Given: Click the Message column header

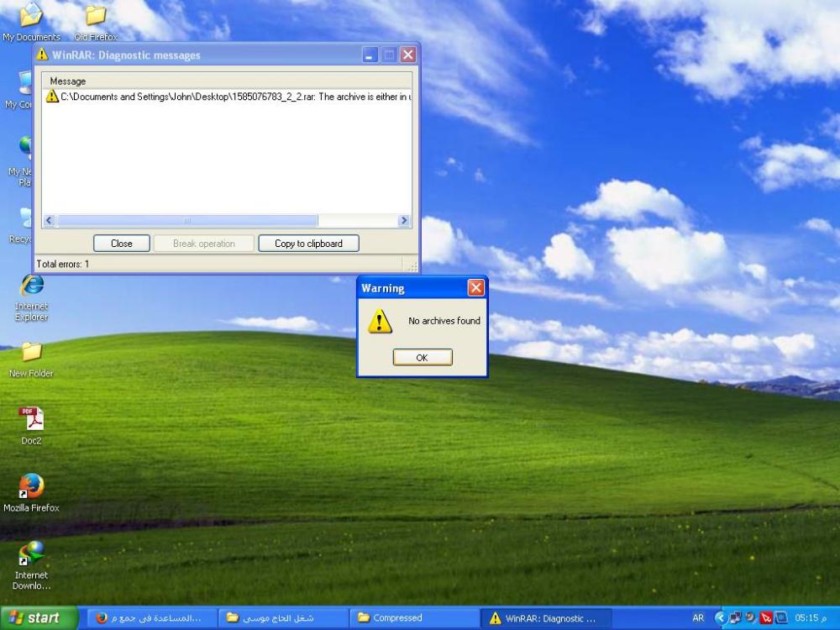Looking at the screenshot, I should (x=227, y=81).
